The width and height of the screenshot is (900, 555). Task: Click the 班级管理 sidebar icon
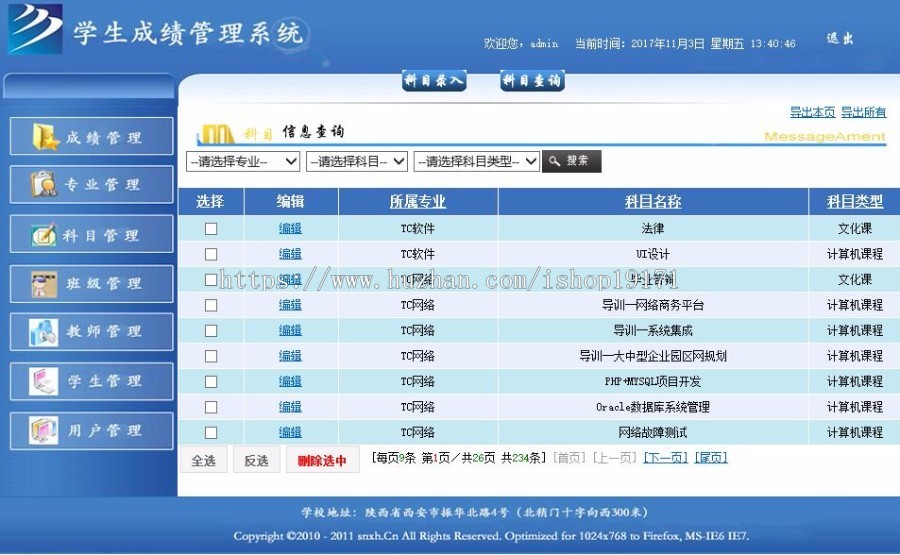[x=44, y=284]
